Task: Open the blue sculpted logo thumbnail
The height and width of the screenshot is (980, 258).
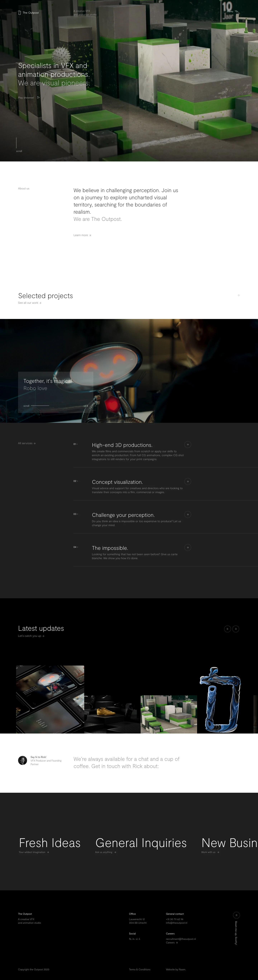Action: tap(221, 699)
